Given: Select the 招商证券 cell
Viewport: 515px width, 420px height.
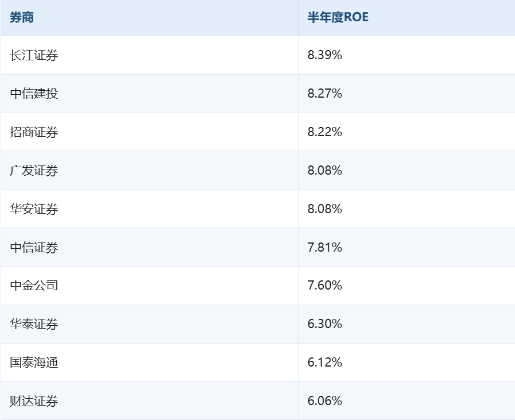Looking at the screenshot, I should [x=149, y=132].
